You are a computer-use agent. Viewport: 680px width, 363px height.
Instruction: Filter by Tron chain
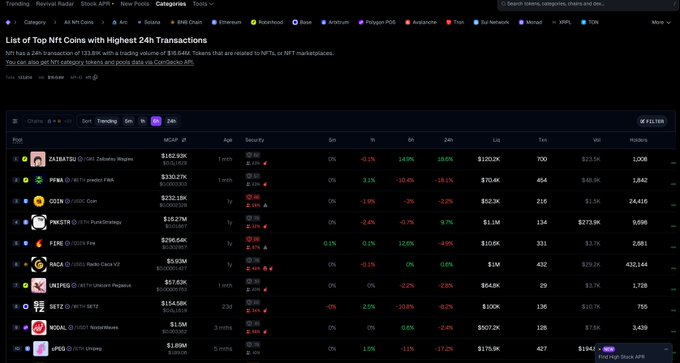pos(455,22)
